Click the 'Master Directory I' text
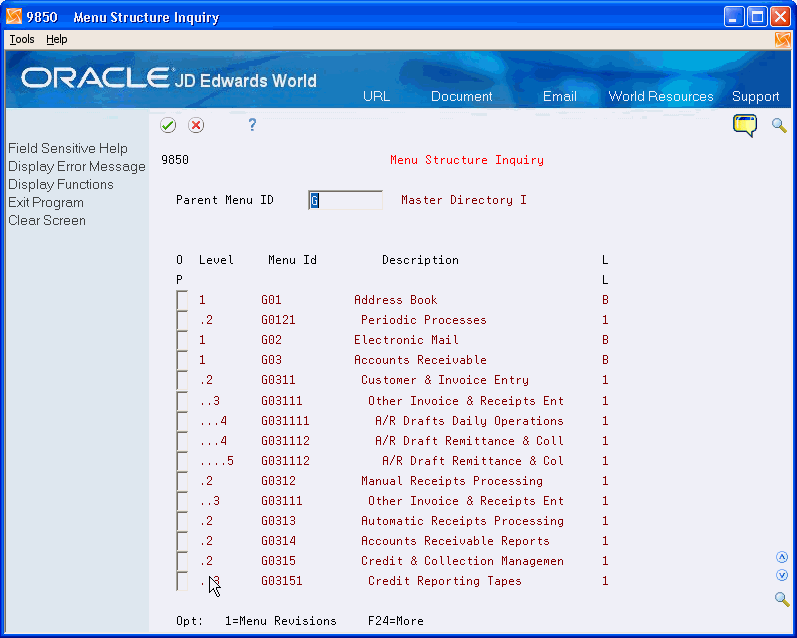Screen dimensions: 797x638 [464, 200]
